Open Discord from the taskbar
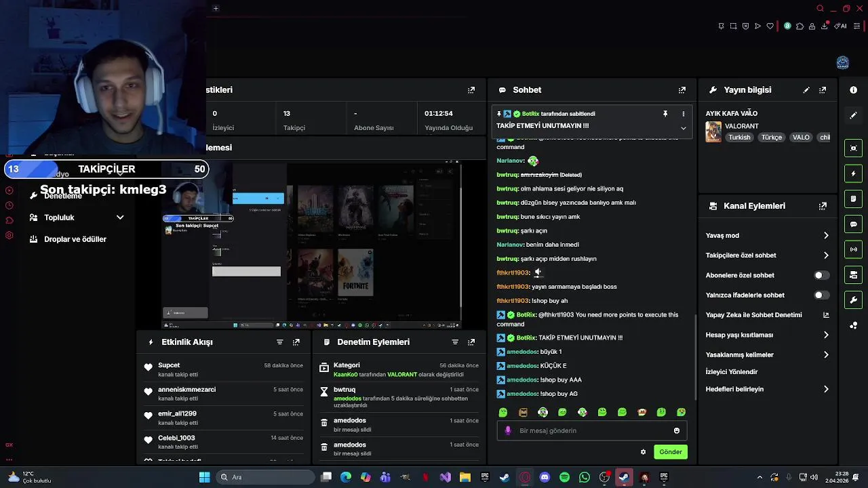The height and width of the screenshot is (488, 868). (x=545, y=477)
